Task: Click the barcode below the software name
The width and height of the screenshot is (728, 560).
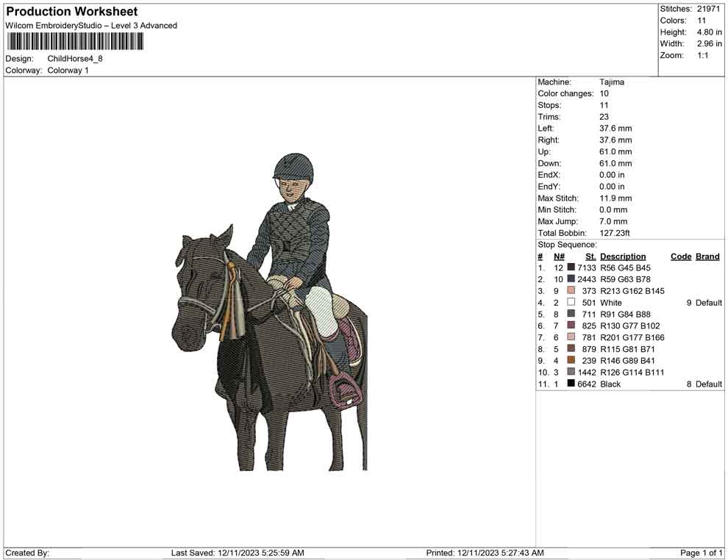Action: pyautogui.click(x=75, y=41)
